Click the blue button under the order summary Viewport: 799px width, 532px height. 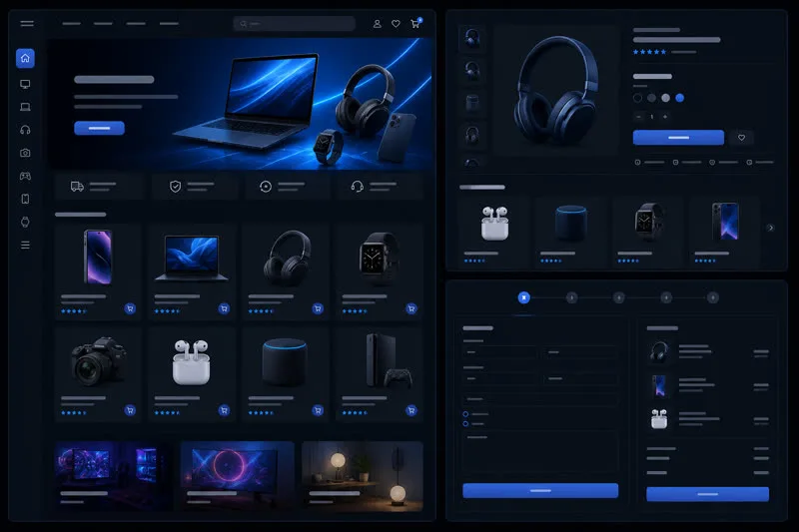click(x=707, y=494)
